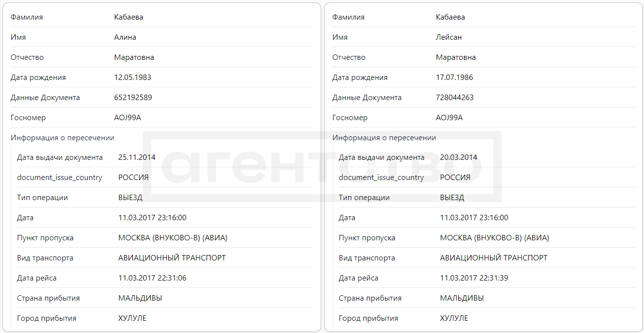Click flight timestamp 11.03.2017 22:31:39
This screenshot has width=644, height=333.
474,278
